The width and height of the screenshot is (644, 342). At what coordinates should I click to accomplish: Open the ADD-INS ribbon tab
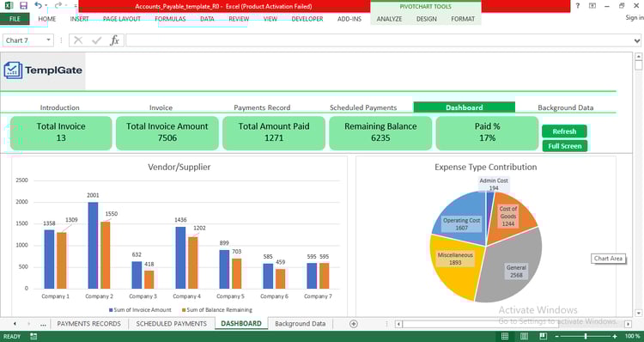pyautogui.click(x=349, y=19)
